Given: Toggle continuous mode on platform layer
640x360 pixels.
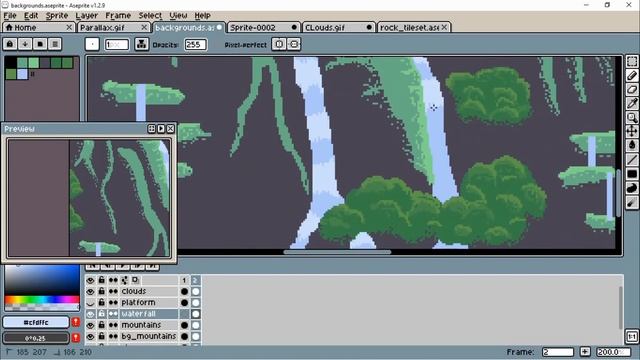Looking at the screenshot, I should tap(113, 303).
